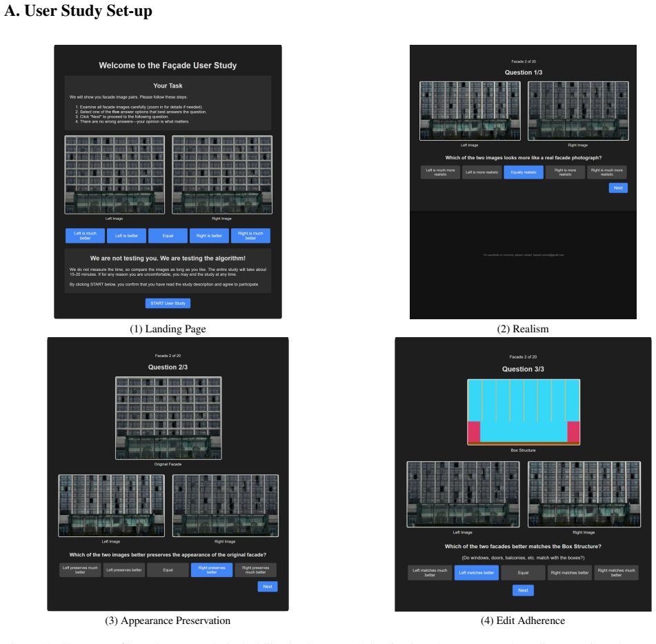Screen dimensions: 656x644
Task: Open the Box Structure diagram image
Action: (x=524, y=412)
